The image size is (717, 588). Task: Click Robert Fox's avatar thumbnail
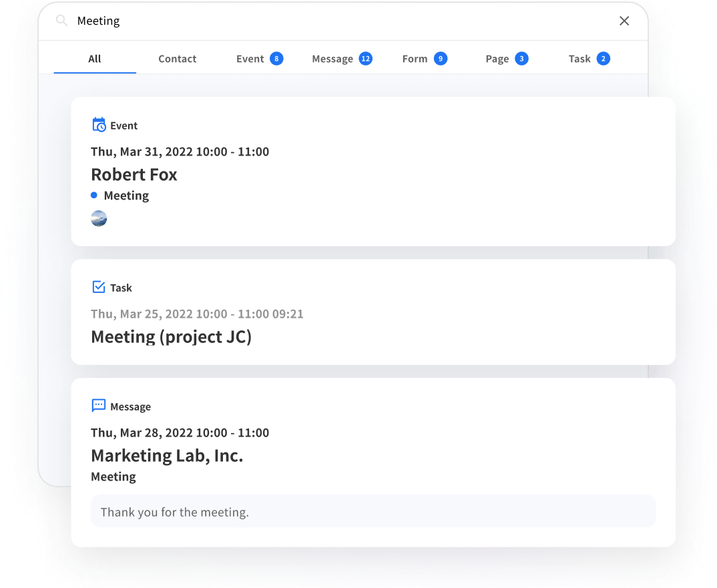[x=99, y=218]
